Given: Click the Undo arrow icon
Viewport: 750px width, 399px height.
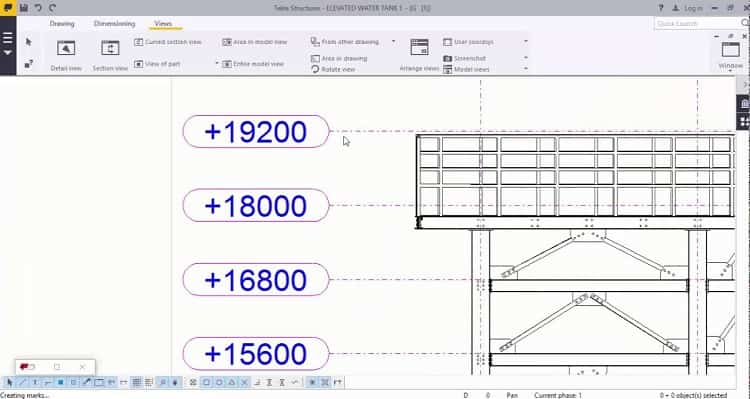Looking at the screenshot, I should point(38,8).
